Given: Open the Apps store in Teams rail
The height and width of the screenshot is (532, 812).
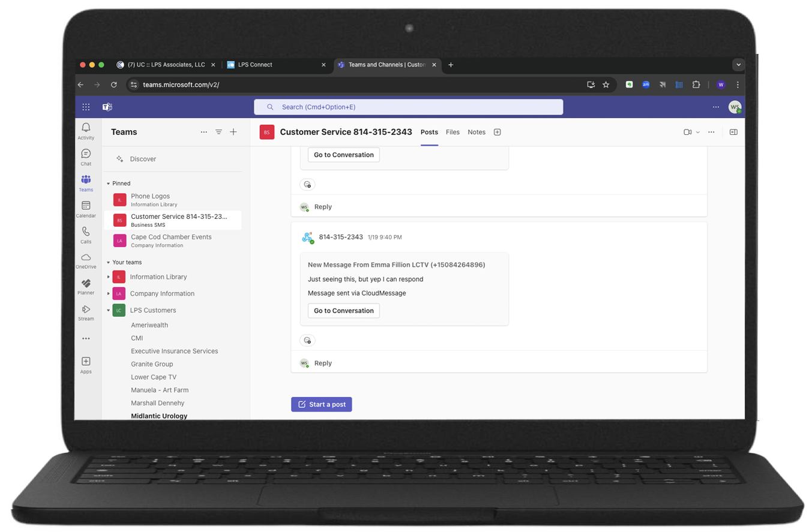Looking at the screenshot, I should point(86,365).
